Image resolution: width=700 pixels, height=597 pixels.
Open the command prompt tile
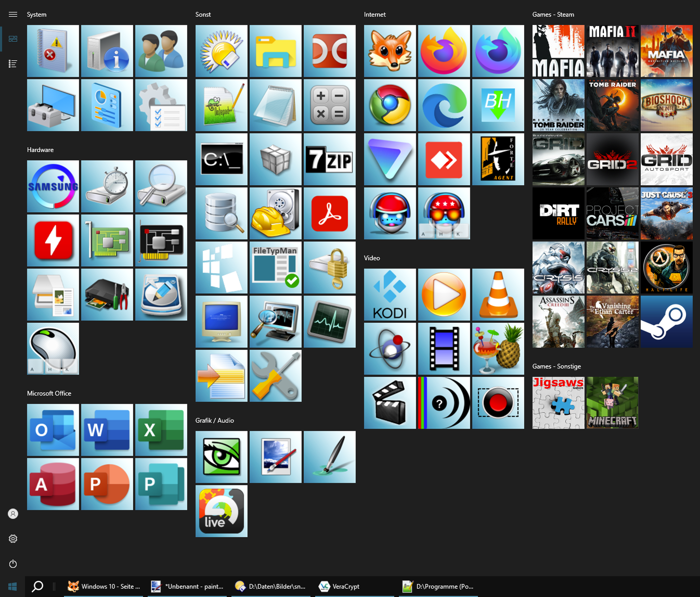coord(222,159)
